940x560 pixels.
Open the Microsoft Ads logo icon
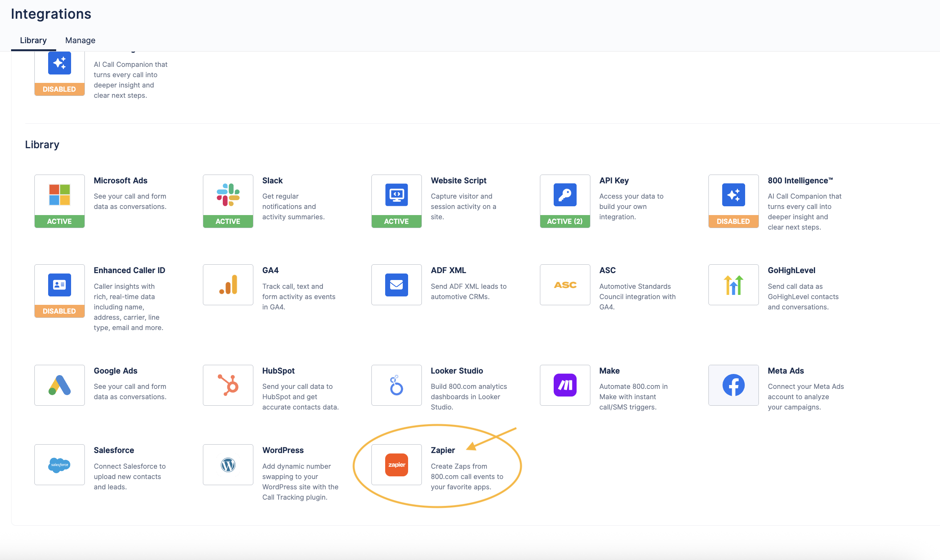click(x=60, y=195)
